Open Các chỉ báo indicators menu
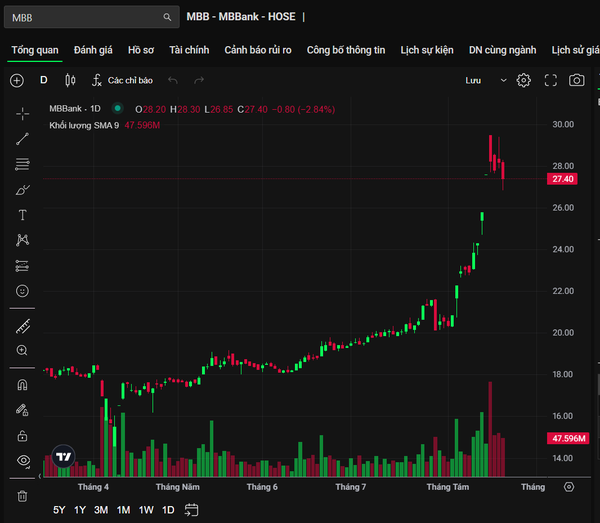The image size is (600, 523). point(122,80)
